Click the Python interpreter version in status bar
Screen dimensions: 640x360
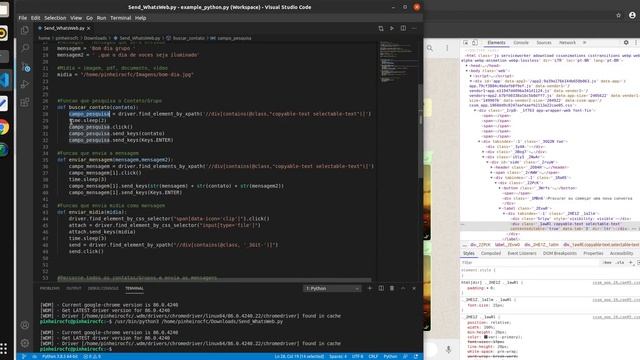point(60,356)
